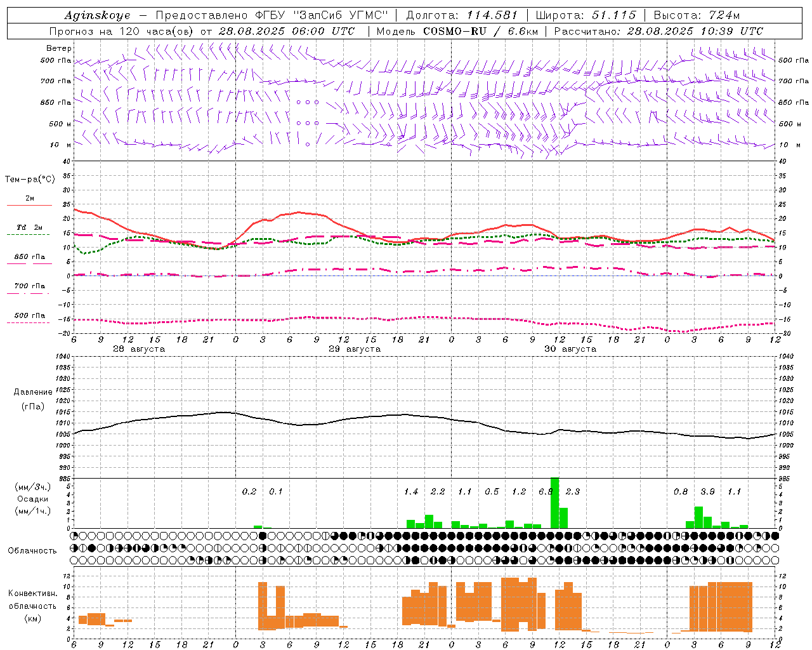Click the (км) unit under convective cloudiness
The width and height of the screenshot is (812, 650).
[x=33, y=618]
